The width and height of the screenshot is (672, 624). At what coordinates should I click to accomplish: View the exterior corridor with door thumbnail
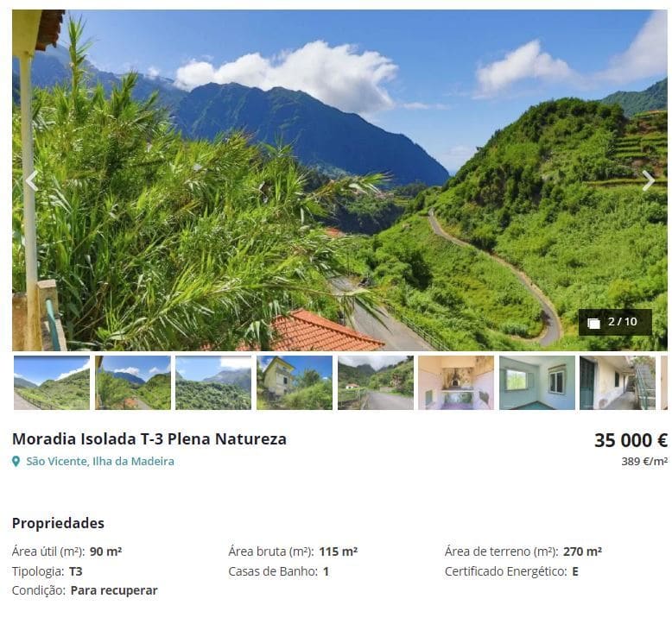618,382
